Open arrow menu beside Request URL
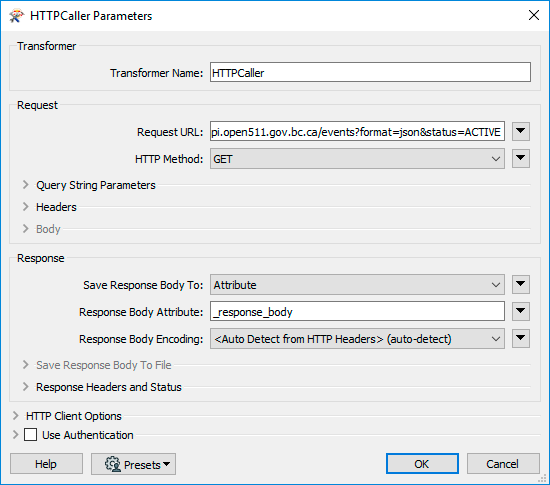The image size is (550, 485). tap(521, 132)
